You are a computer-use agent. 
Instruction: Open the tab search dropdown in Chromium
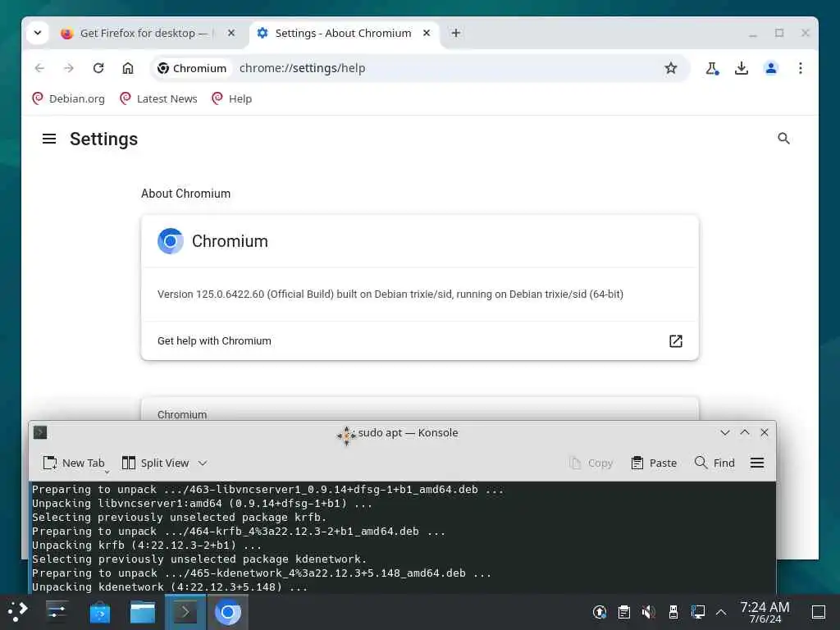coord(38,33)
